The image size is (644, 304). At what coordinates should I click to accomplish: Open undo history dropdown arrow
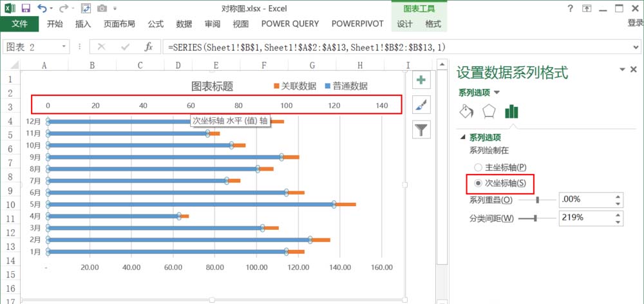51,8
